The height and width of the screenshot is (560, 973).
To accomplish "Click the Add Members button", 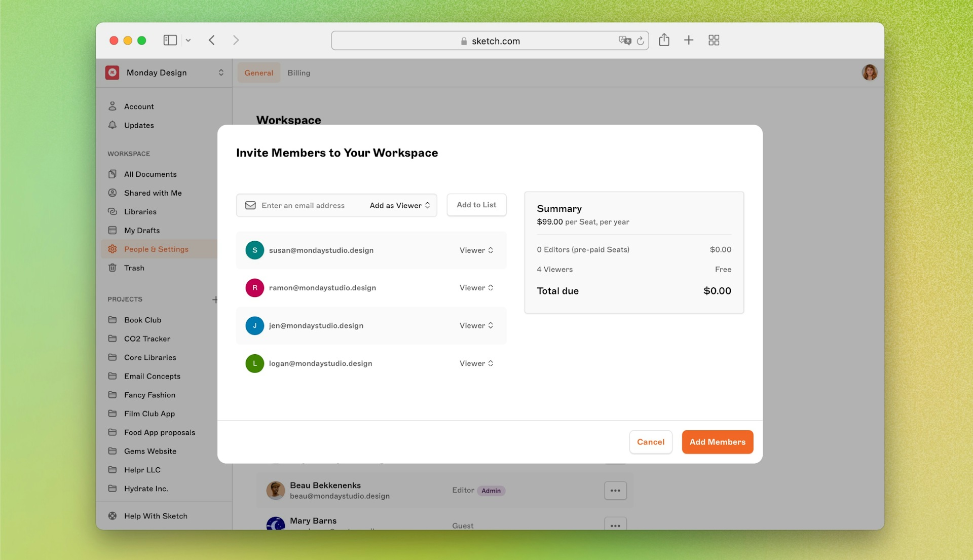I will tap(717, 442).
